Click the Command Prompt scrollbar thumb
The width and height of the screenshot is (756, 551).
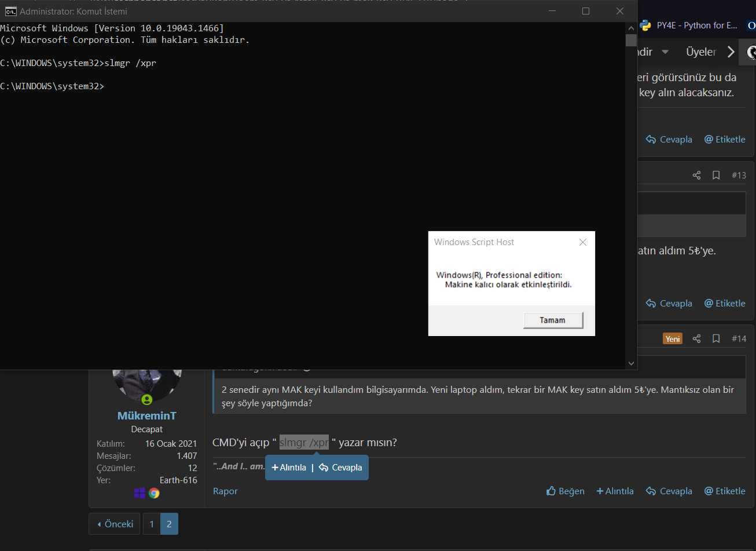pos(631,40)
